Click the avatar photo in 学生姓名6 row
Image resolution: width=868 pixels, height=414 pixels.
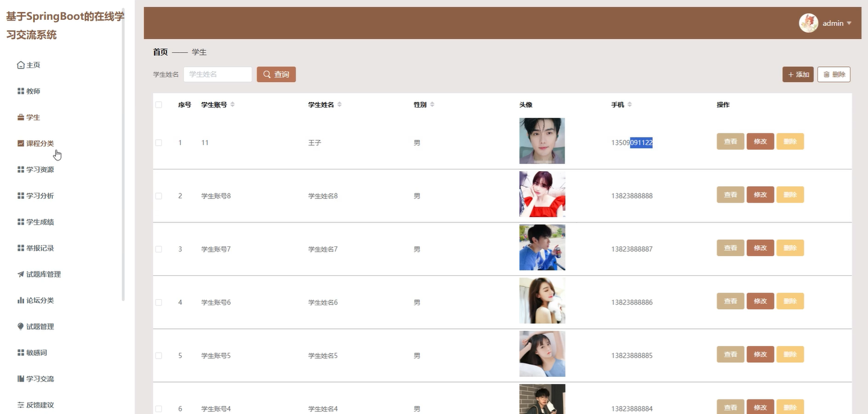(x=542, y=300)
